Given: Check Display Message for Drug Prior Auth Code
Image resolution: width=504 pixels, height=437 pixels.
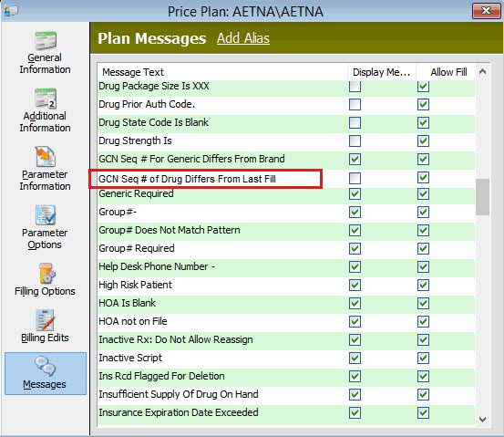Looking at the screenshot, I should [x=355, y=104].
